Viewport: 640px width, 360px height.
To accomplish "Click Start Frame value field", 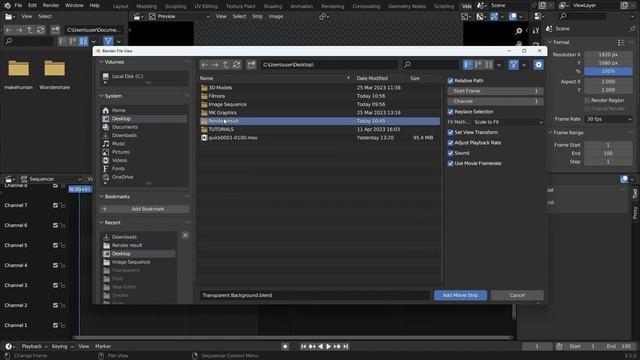I will point(496,91).
